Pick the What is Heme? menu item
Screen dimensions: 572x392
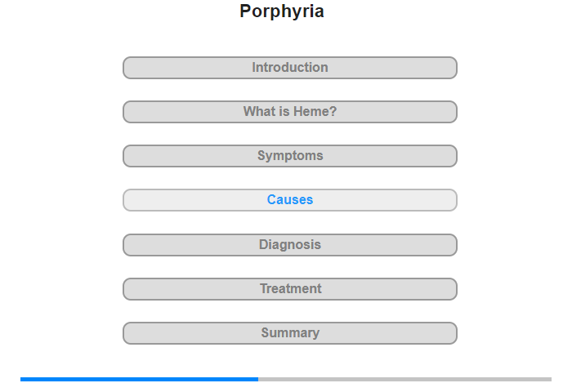pyautogui.click(x=289, y=112)
